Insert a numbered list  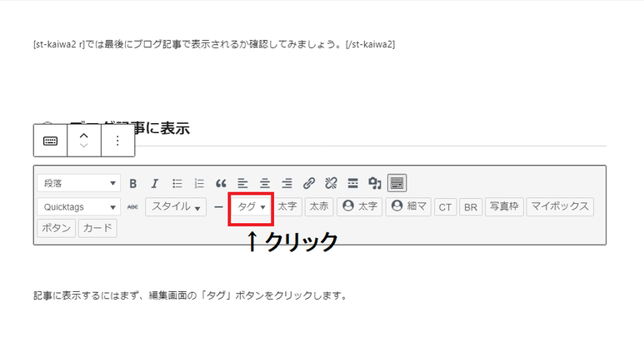[x=199, y=183]
